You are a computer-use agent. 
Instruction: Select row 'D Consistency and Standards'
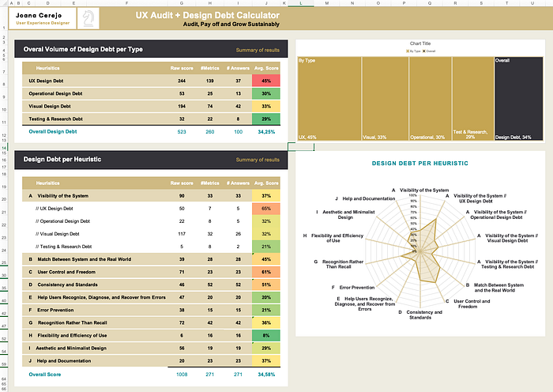152,285
